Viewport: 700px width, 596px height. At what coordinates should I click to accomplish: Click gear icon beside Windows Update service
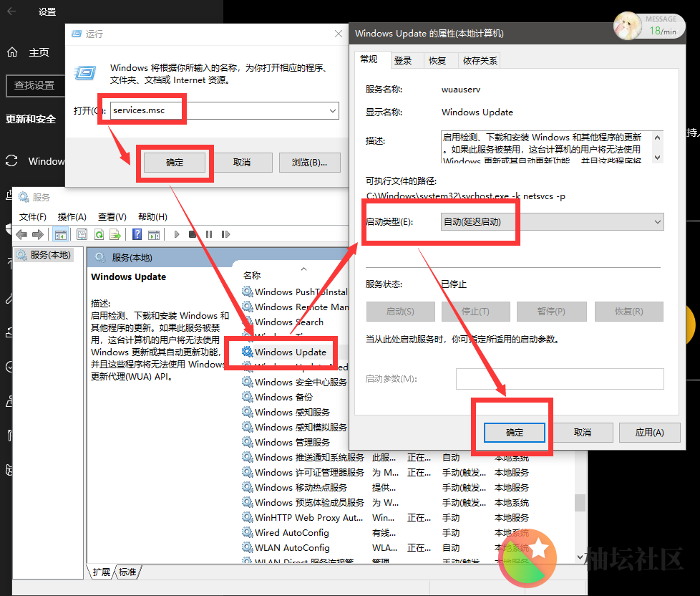pos(248,352)
